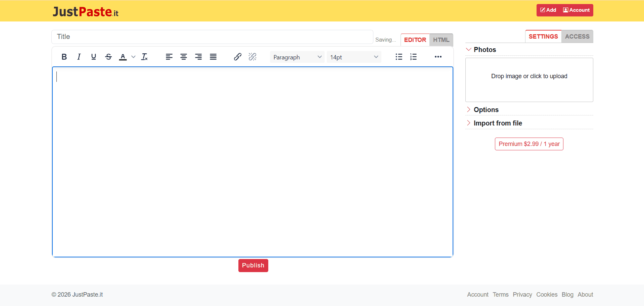The image size is (644, 306).
Task: Expand the Options section
Action: (x=486, y=110)
